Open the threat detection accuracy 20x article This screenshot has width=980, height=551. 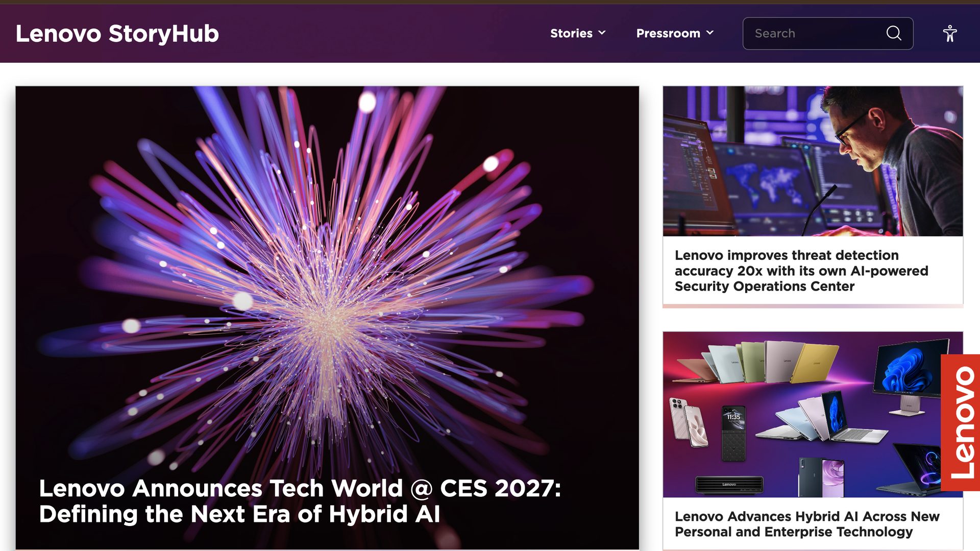pos(801,271)
